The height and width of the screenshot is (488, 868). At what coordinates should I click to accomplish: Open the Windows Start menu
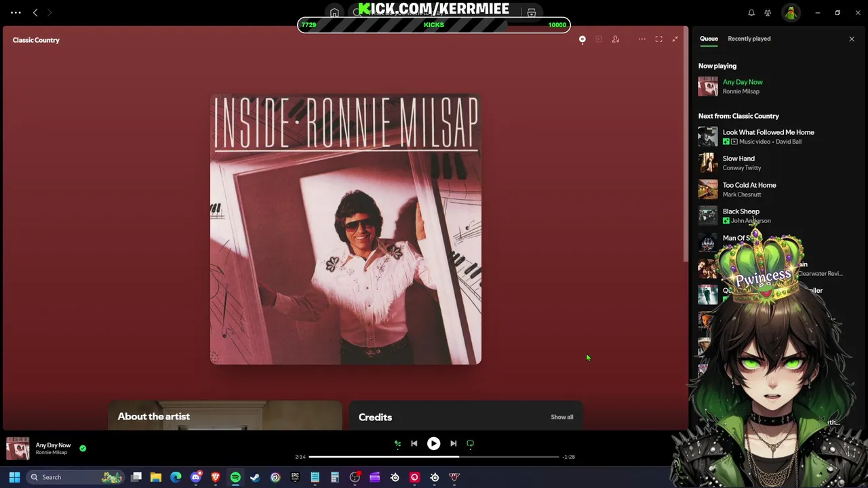14,477
